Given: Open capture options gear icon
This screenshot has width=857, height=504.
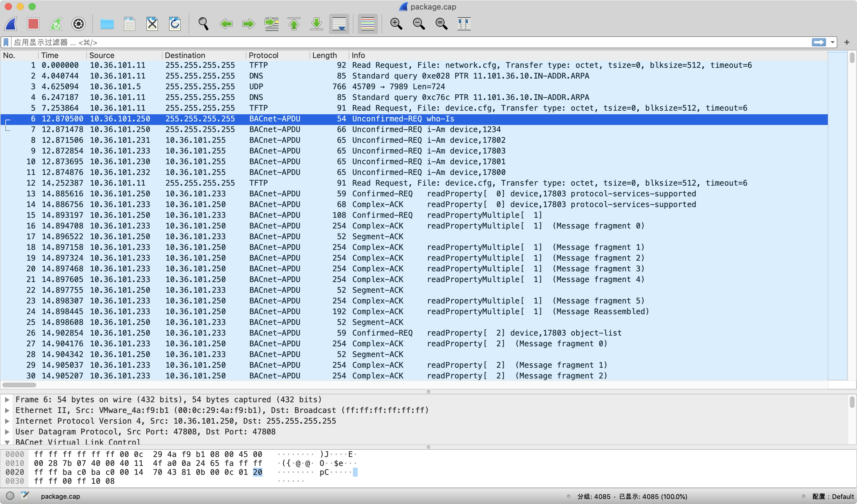Looking at the screenshot, I should point(79,24).
